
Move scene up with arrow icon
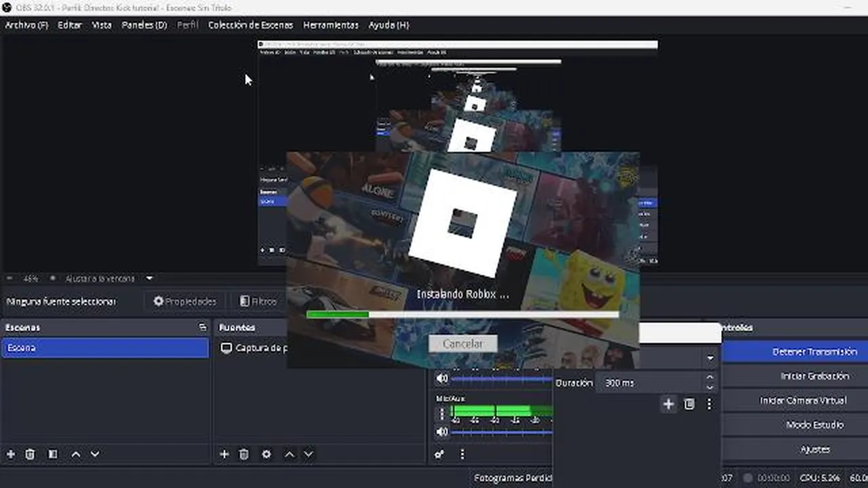76,454
